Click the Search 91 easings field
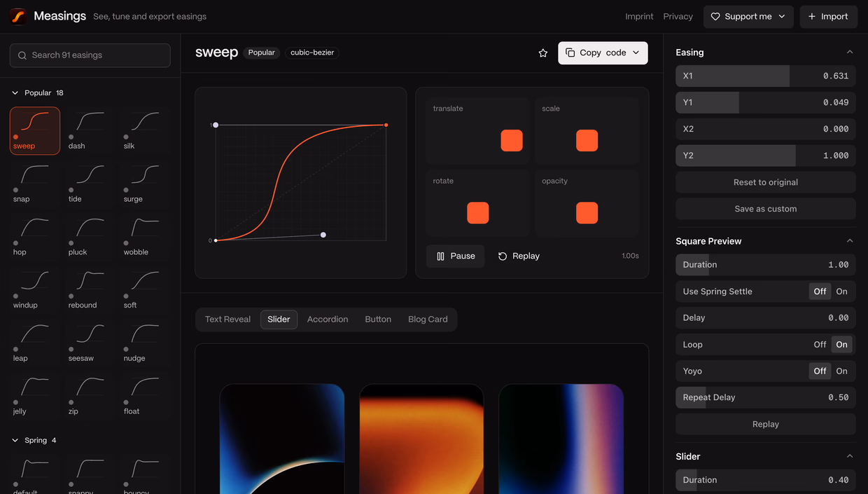Image resolution: width=868 pixels, height=494 pixels. tap(90, 55)
